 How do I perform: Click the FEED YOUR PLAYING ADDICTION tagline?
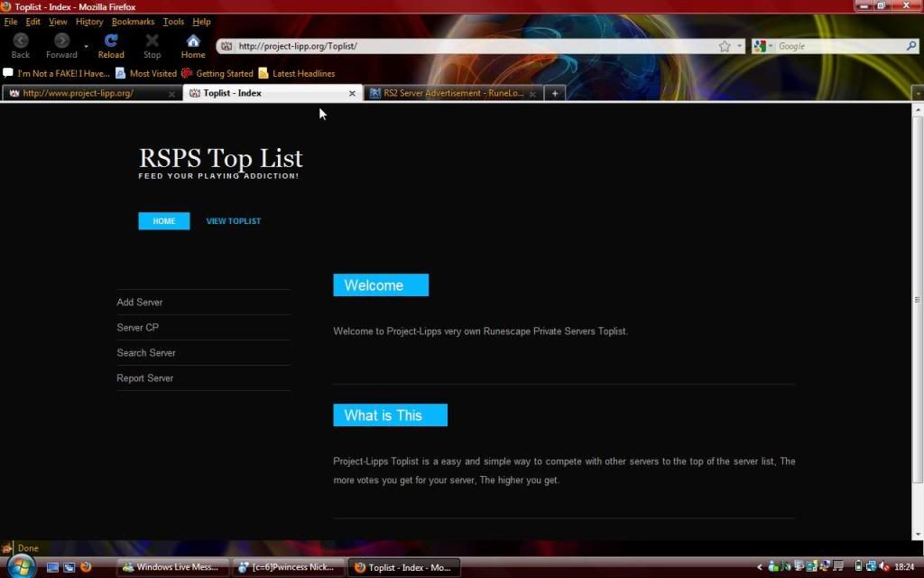click(x=218, y=176)
